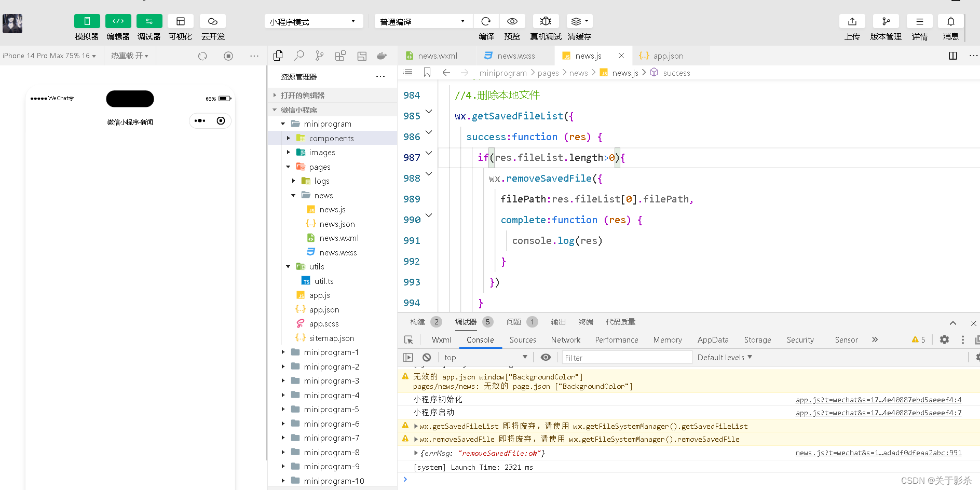
Task: Toggle console live expression eye icon
Action: tap(546, 357)
